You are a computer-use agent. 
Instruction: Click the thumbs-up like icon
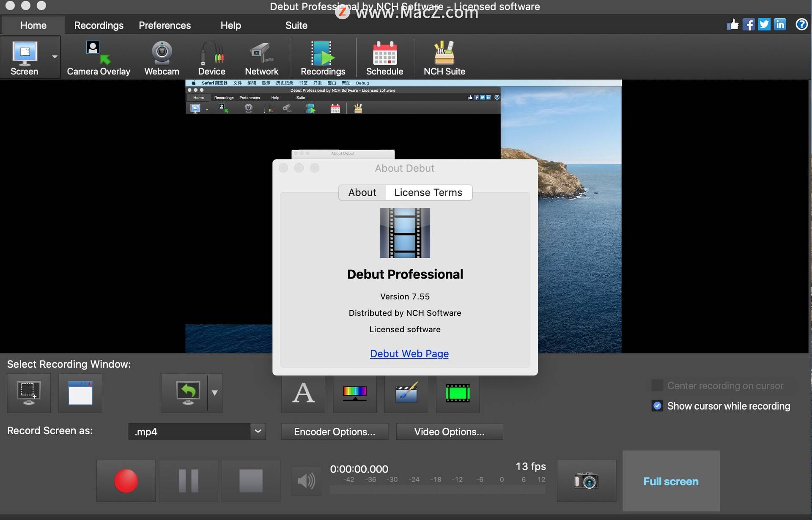[x=732, y=25]
